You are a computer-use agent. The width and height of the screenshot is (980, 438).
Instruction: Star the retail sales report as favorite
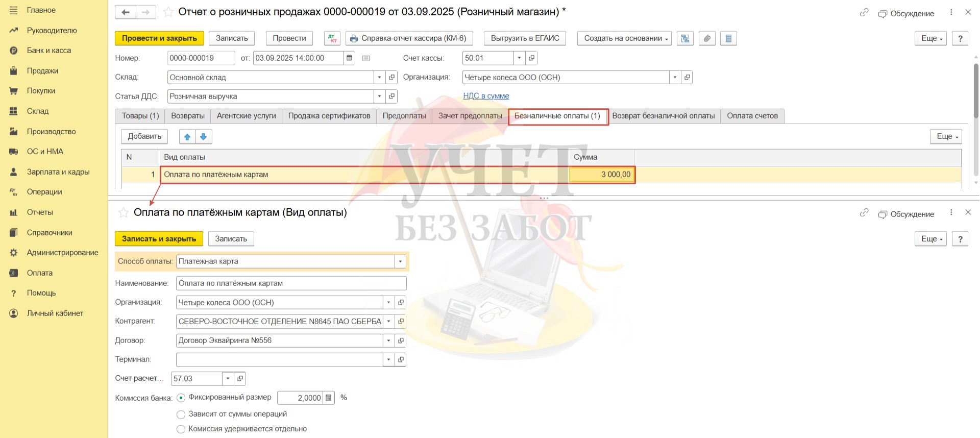[168, 12]
